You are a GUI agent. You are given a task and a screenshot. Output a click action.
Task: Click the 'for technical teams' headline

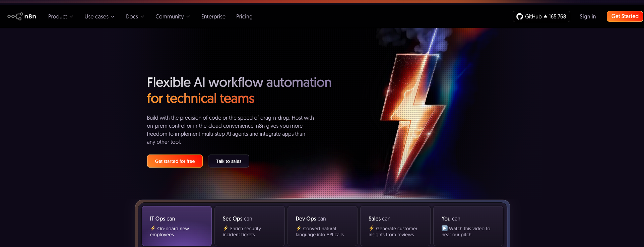point(200,99)
